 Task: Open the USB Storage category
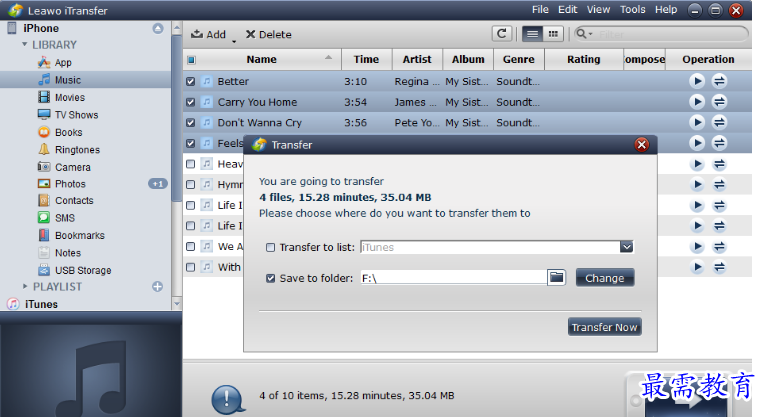point(83,271)
